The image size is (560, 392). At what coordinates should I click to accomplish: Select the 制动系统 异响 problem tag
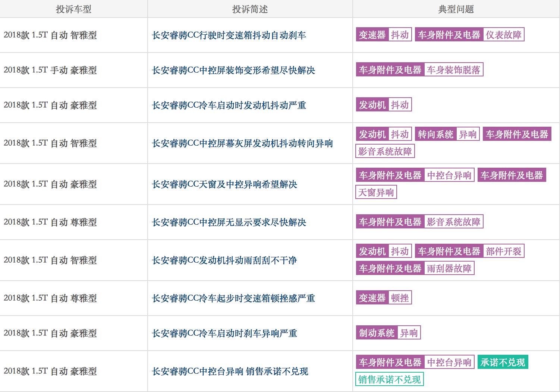tap(389, 332)
